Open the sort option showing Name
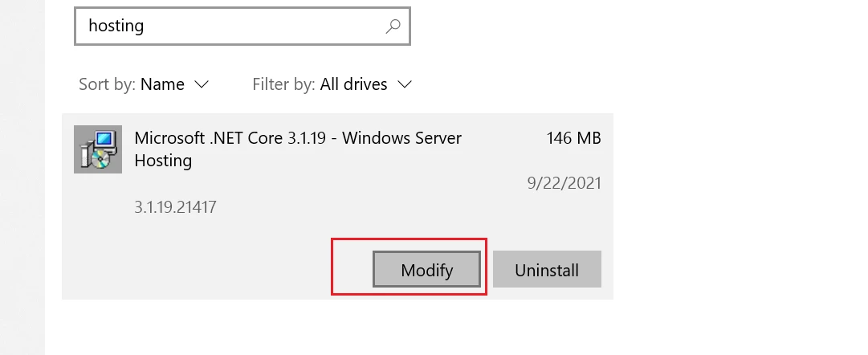 tap(162, 84)
